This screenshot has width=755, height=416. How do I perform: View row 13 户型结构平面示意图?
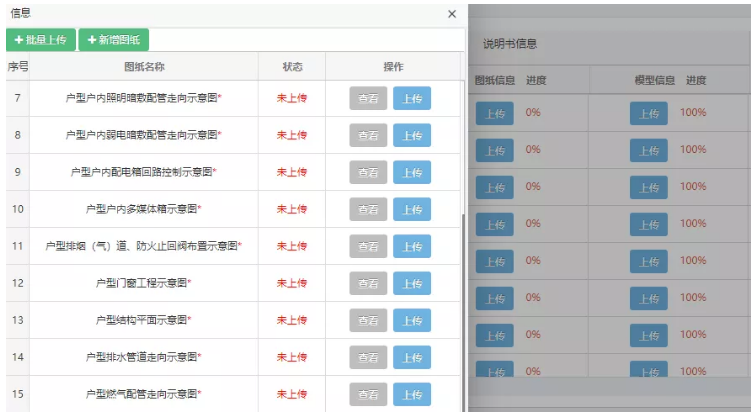click(368, 320)
